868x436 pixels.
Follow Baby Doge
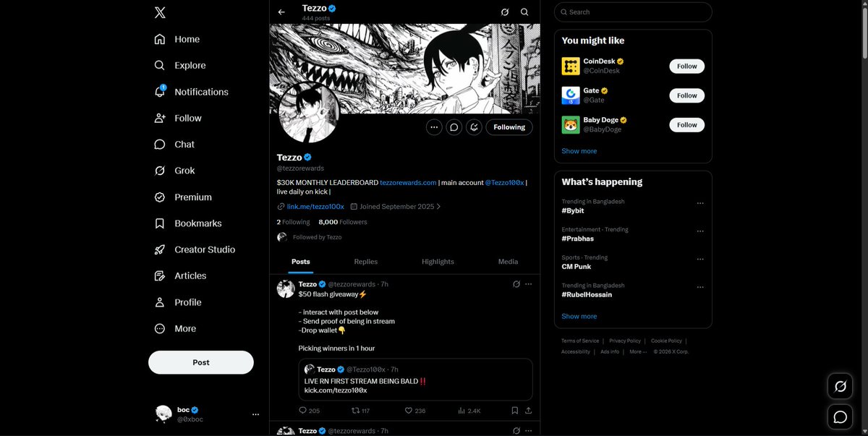[x=686, y=124]
